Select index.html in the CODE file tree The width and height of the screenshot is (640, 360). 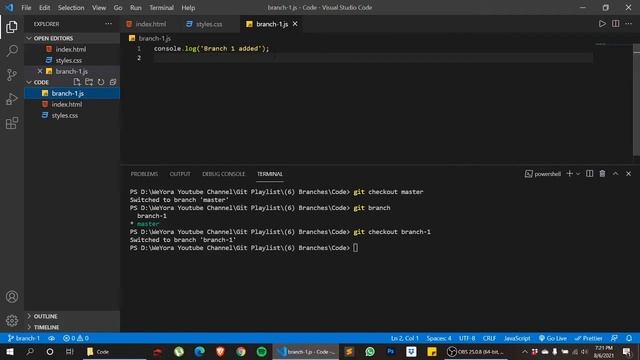[x=72, y=104]
